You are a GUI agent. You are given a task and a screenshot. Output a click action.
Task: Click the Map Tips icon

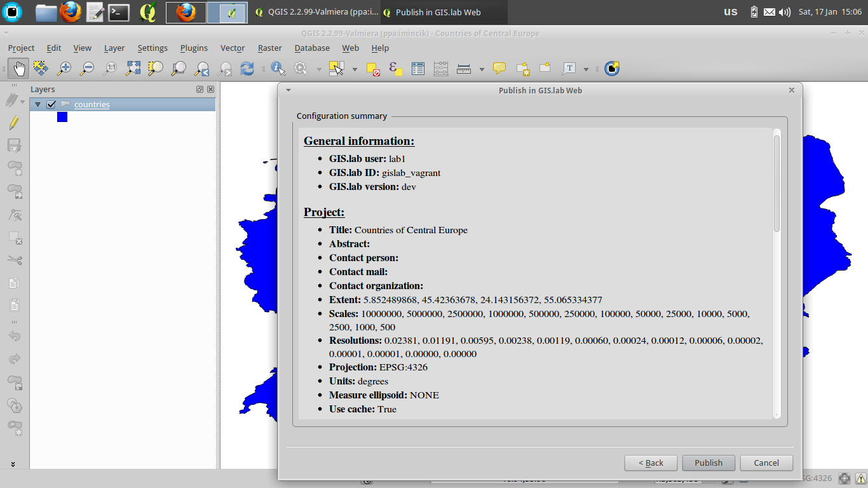click(x=499, y=68)
